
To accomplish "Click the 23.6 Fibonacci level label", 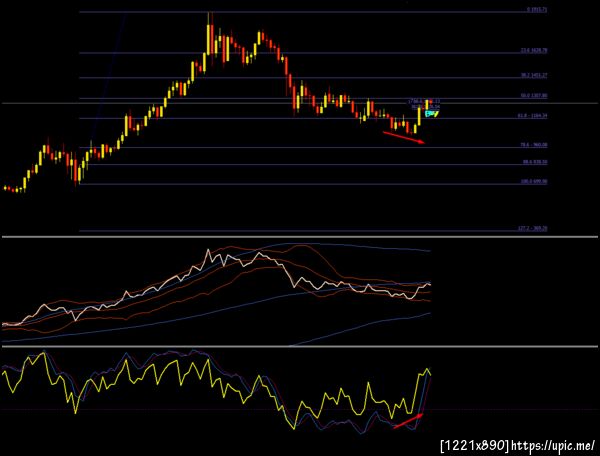I will tap(534, 50).
